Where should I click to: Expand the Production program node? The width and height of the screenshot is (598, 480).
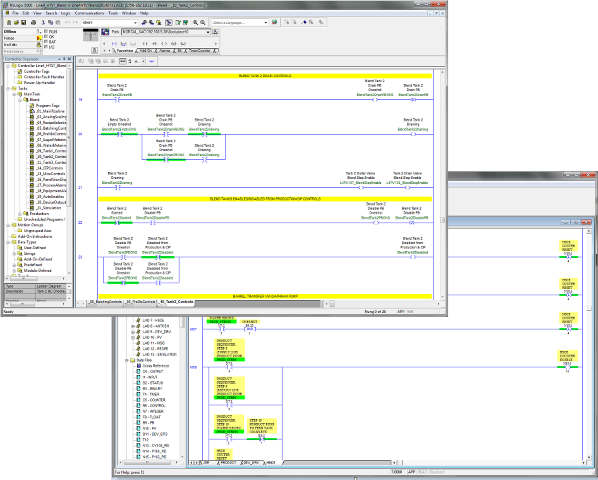20,214
